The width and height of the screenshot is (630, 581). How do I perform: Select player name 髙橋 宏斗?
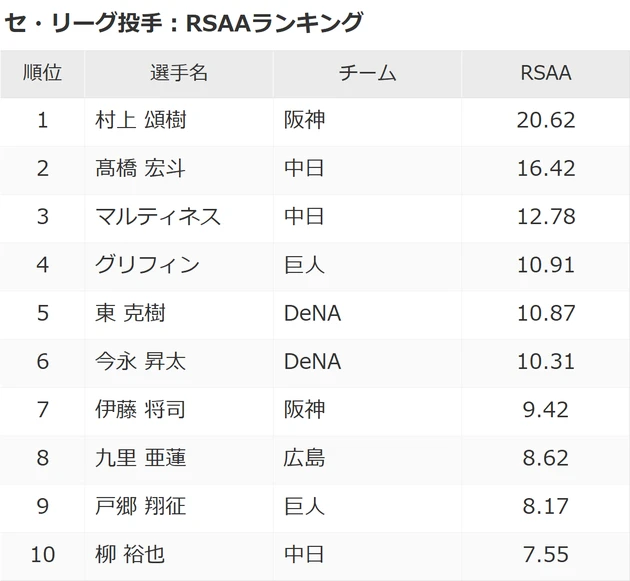coord(140,168)
